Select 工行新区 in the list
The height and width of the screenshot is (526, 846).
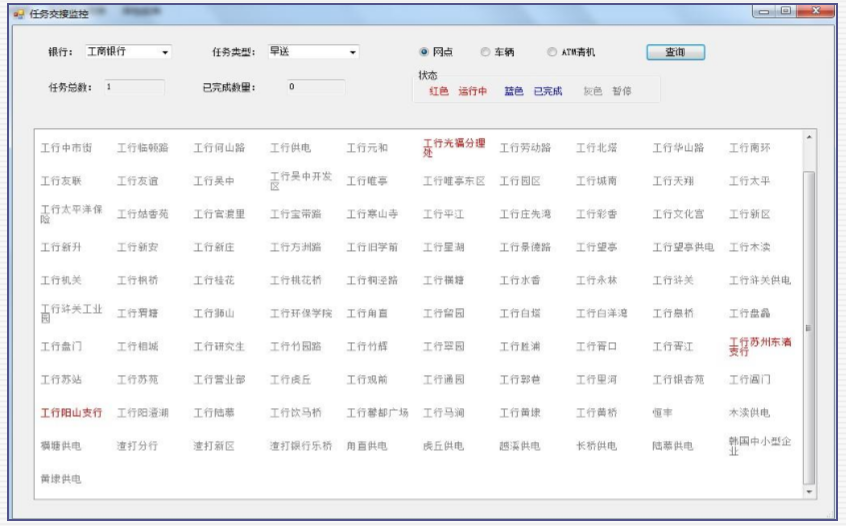(749, 214)
